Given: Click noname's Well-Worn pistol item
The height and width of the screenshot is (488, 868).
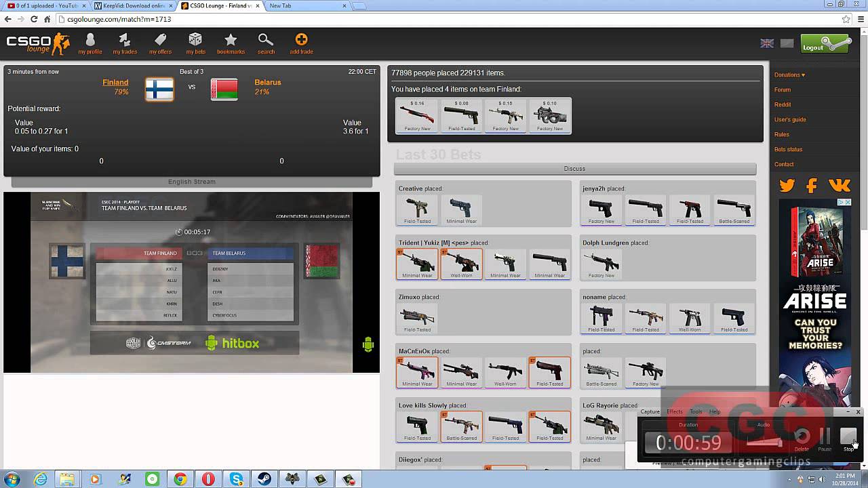Looking at the screenshot, I should [690, 318].
